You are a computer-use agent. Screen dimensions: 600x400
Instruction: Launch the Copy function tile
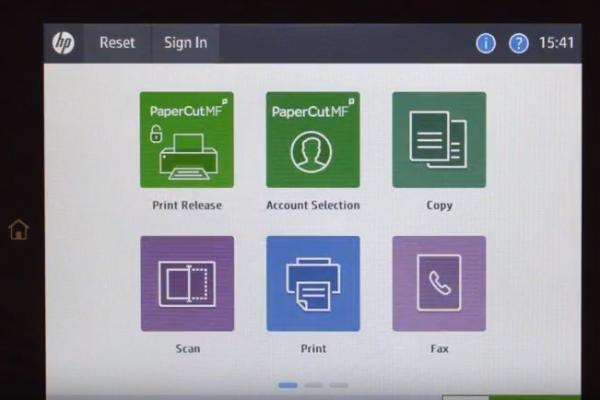[439, 139]
